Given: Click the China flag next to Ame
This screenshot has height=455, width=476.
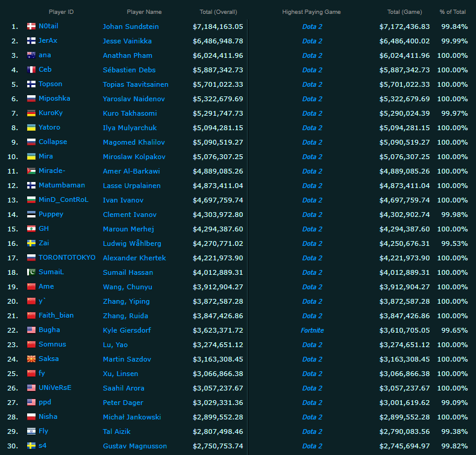Looking at the screenshot, I should coord(31,287).
